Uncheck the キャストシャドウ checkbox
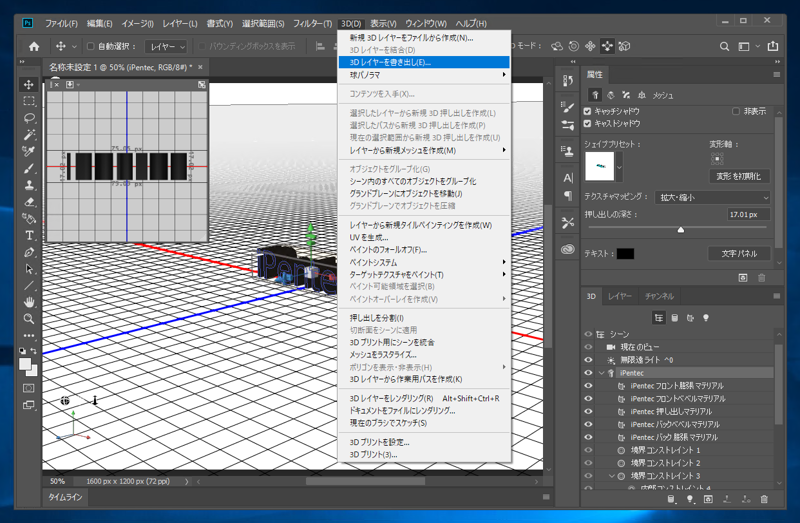 pyautogui.click(x=587, y=123)
